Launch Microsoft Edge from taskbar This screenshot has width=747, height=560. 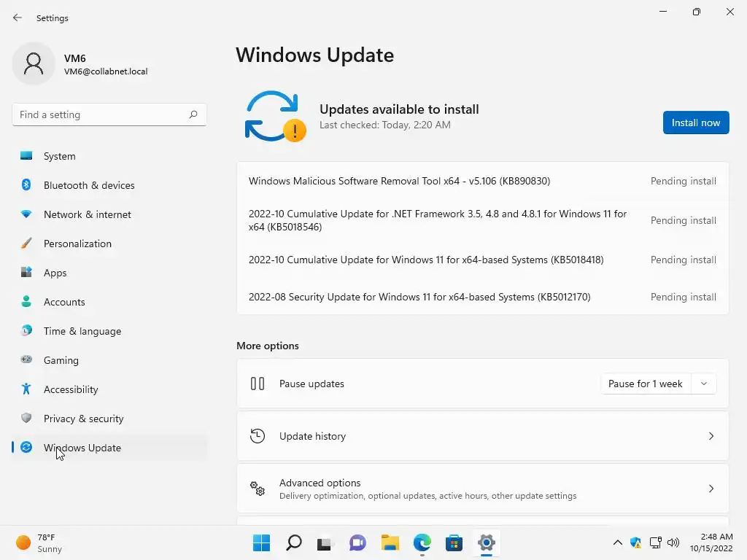[x=422, y=542]
